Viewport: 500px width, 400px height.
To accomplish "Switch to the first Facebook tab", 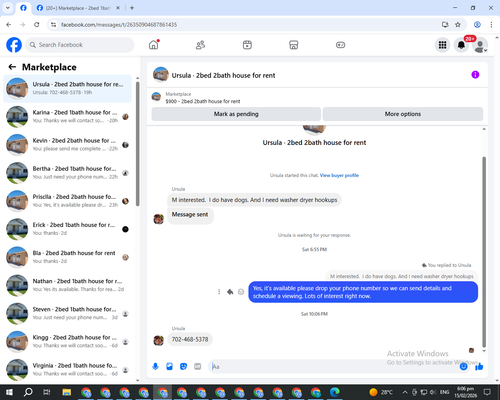I will click(23, 8).
